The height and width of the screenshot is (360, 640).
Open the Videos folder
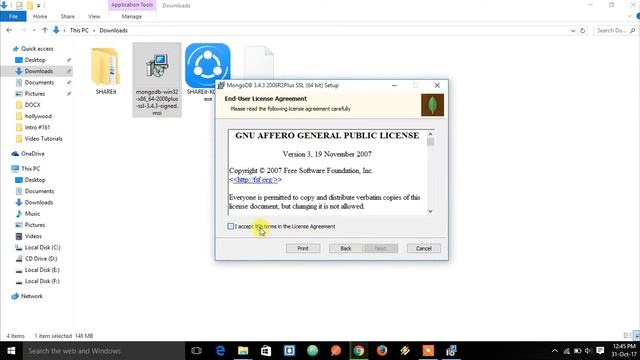(33, 236)
